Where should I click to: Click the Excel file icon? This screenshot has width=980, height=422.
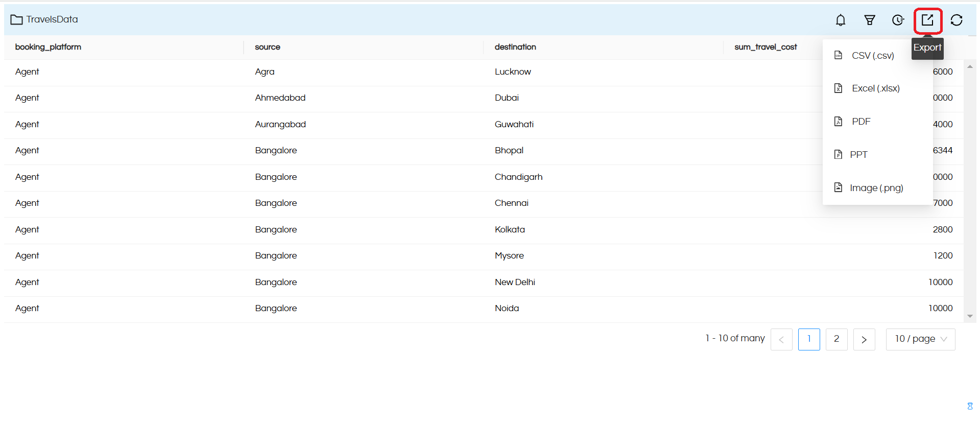point(838,88)
